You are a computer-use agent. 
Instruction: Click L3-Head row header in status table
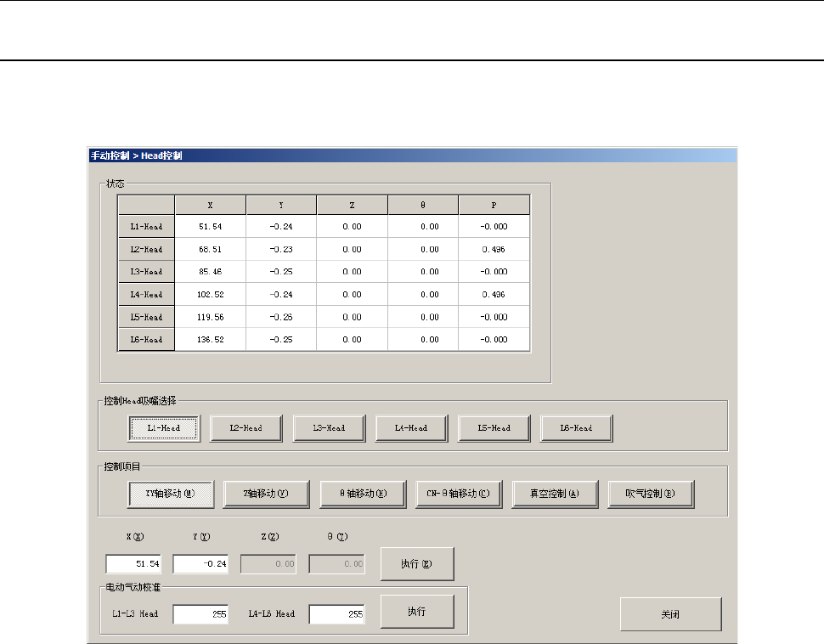(146, 272)
